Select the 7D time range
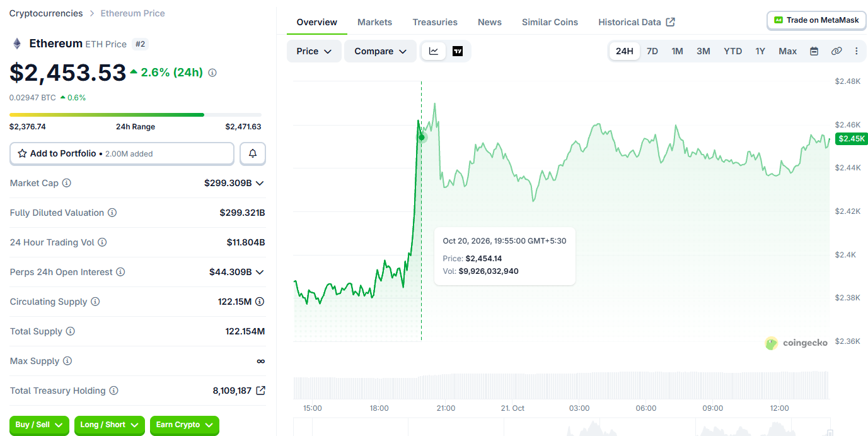 [x=652, y=51]
